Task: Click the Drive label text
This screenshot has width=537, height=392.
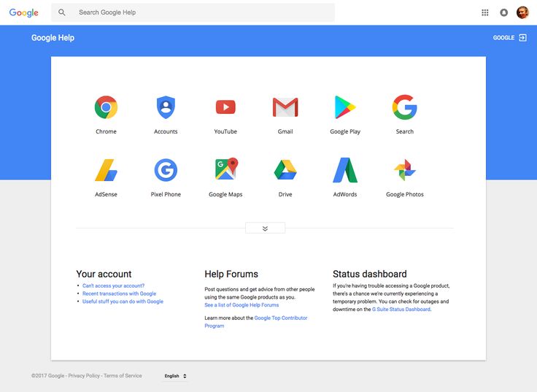Action: point(285,194)
